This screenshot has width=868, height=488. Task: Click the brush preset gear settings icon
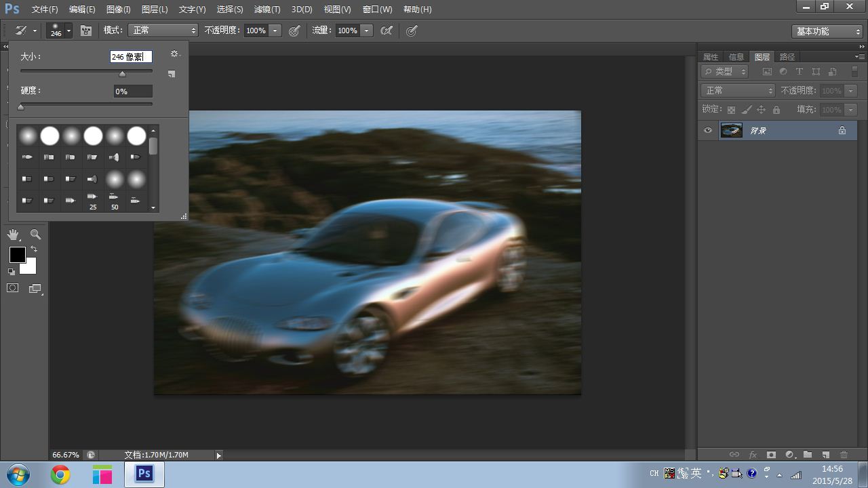point(174,54)
